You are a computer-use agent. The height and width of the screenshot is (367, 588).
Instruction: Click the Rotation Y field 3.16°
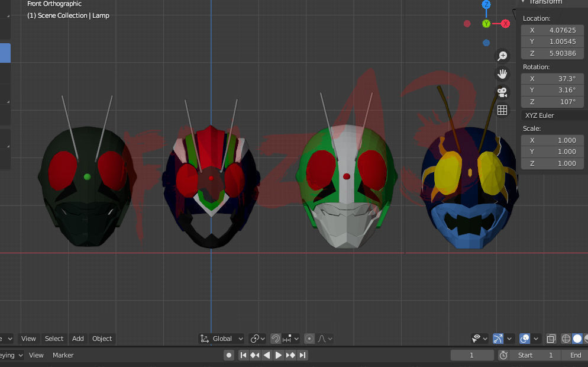click(553, 90)
